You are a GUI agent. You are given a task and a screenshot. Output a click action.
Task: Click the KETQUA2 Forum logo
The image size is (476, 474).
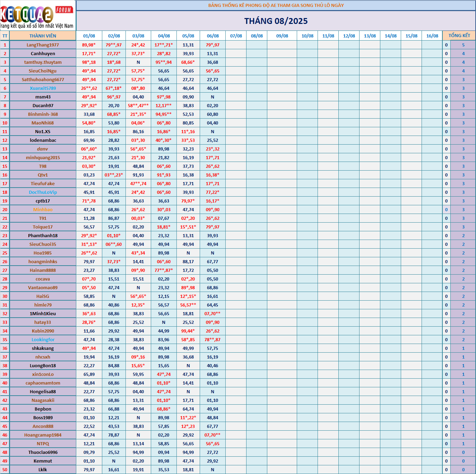(x=37, y=16)
